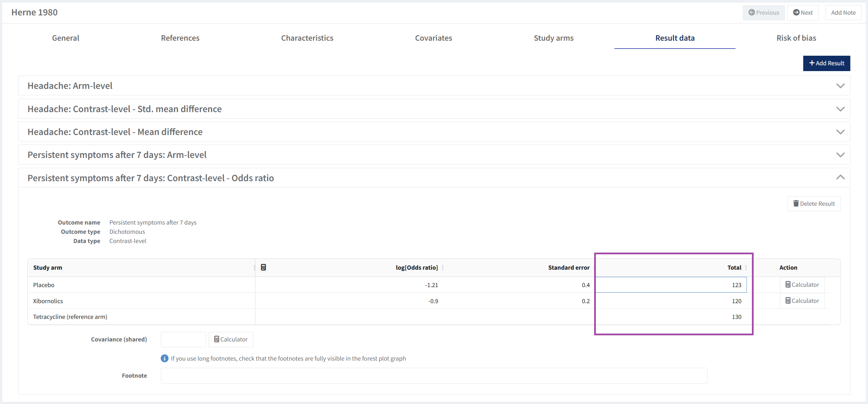Click the blue info icon about footnotes
The image size is (868, 404).
164,358
